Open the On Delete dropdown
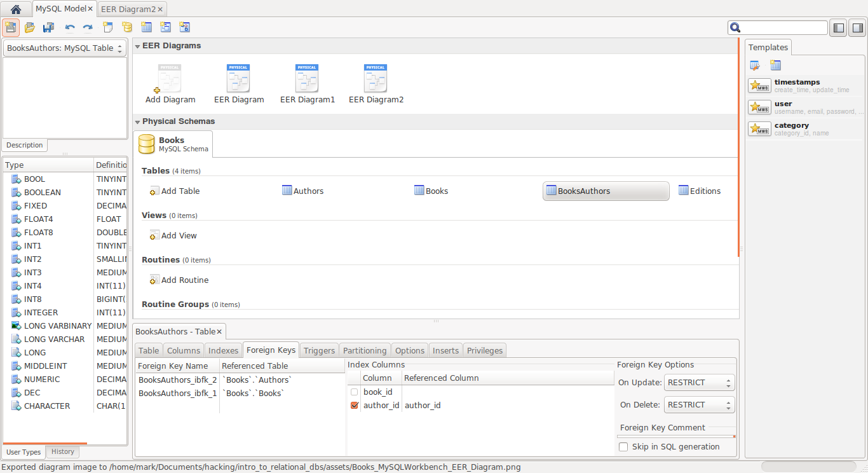The height and width of the screenshot is (473, 868). coord(699,405)
